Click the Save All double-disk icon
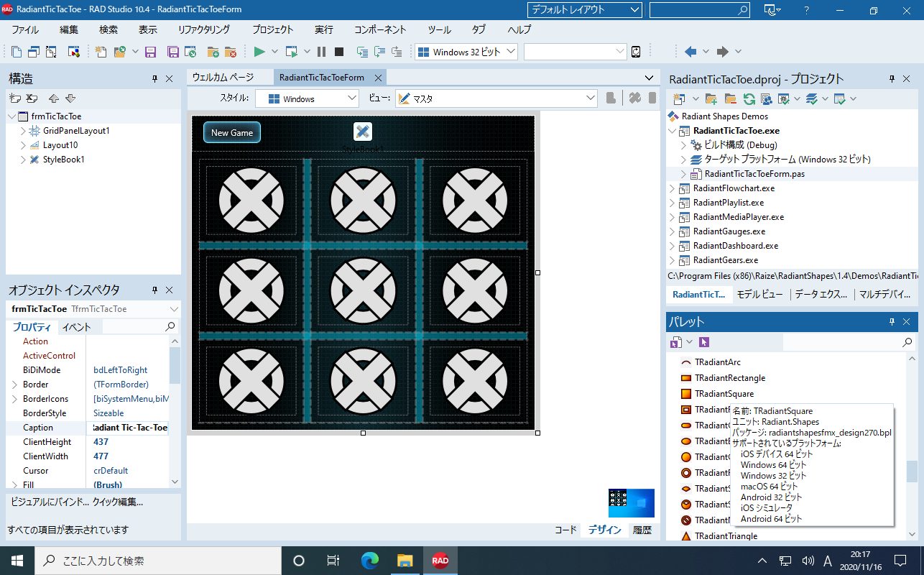The width and height of the screenshot is (924, 575). [172, 52]
